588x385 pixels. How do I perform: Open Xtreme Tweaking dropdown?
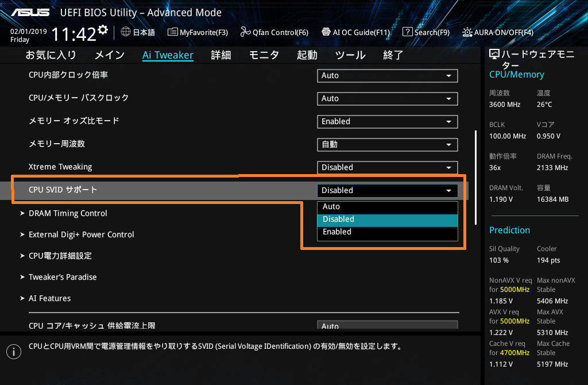click(388, 167)
